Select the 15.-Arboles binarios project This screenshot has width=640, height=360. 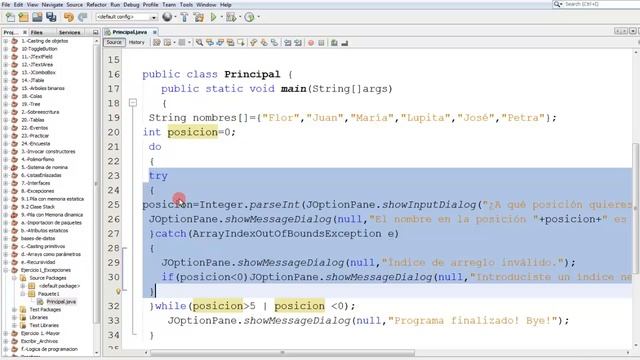[43, 88]
